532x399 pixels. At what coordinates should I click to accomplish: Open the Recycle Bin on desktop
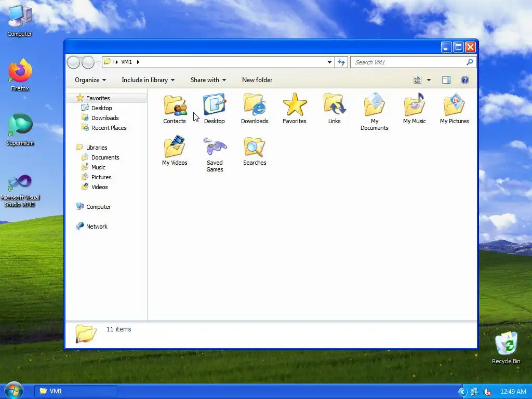tap(506, 348)
